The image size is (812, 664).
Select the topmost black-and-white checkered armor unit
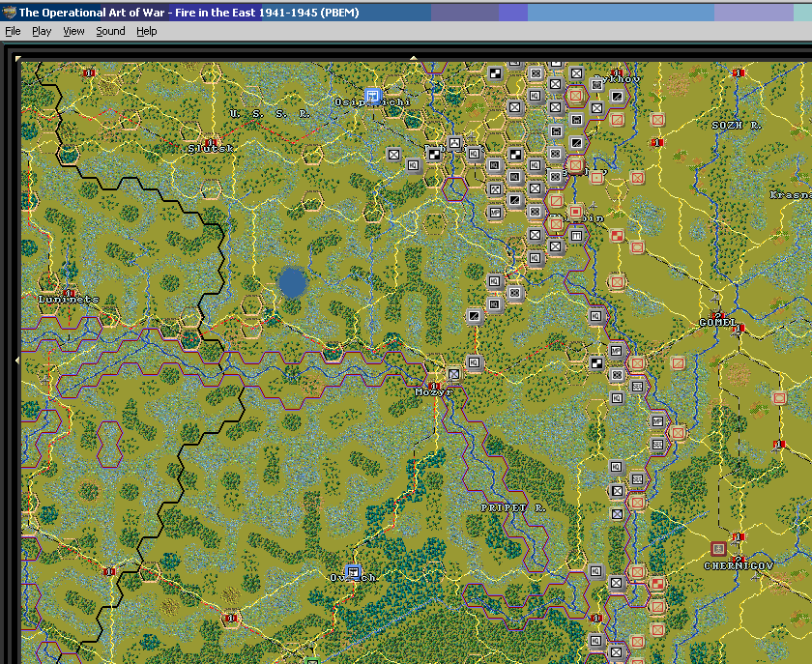coord(496,73)
